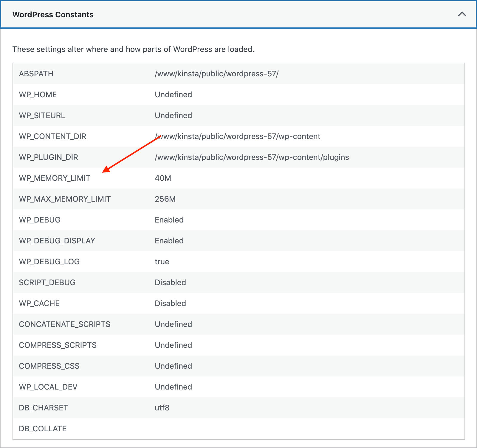Click the WP_SITEURL label
The image size is (477, 448).
[x=42, y=115]
